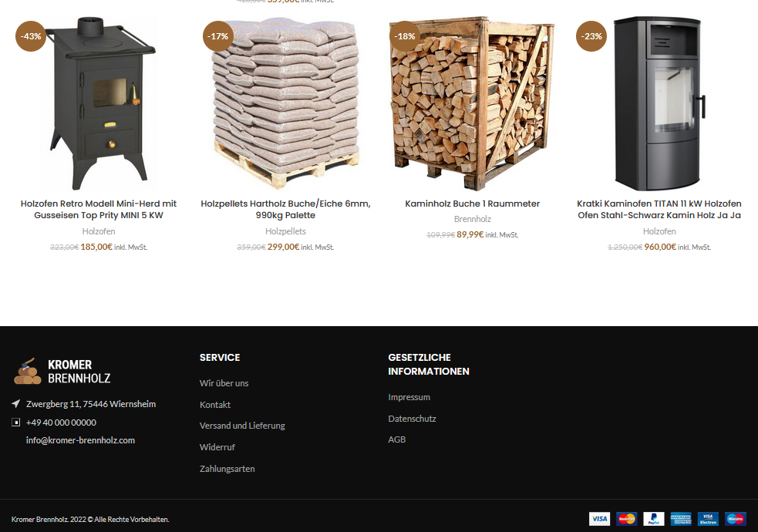This screenshot has width=758, height=532.
Task: Click the phone icon beside number
Action: [x=16, y=423]
